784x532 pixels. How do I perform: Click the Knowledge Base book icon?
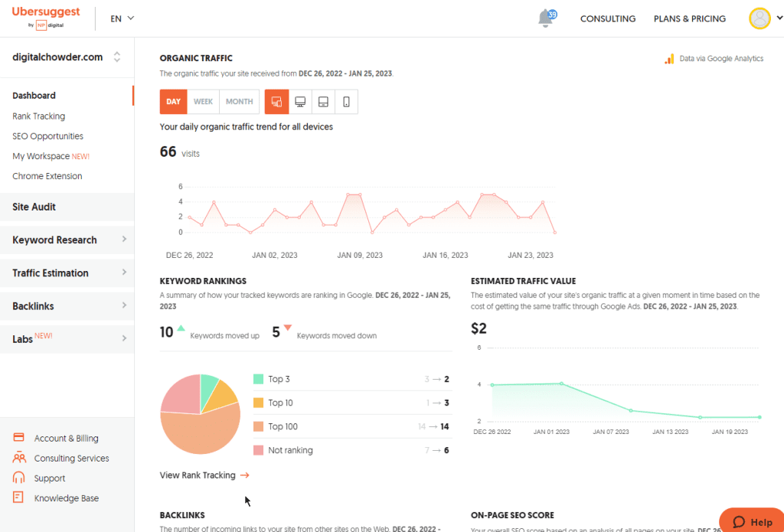click(18, 498)
